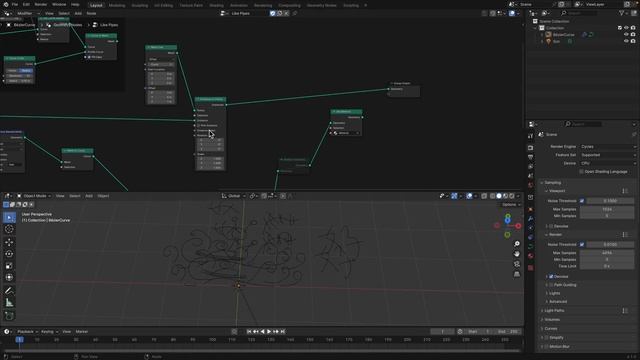Click the zoom magnifier icon in viewport
Screen dimensions: 640x360
coord(517,244)
